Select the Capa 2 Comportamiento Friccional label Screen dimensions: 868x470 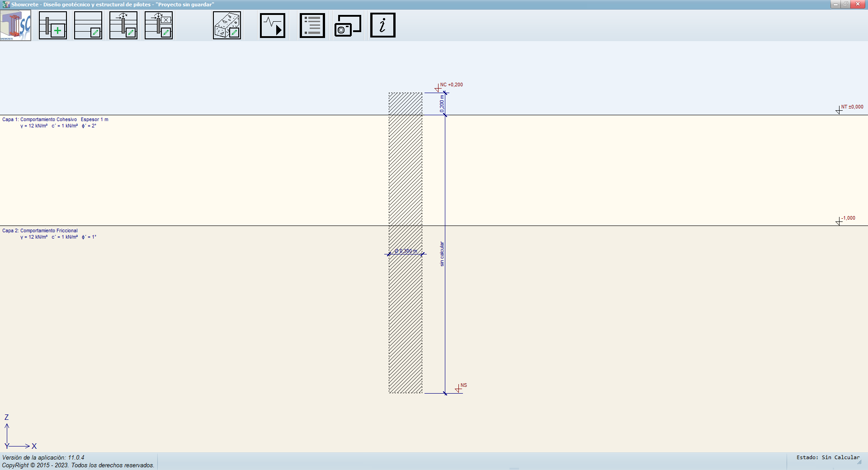(x=40, y=231)
